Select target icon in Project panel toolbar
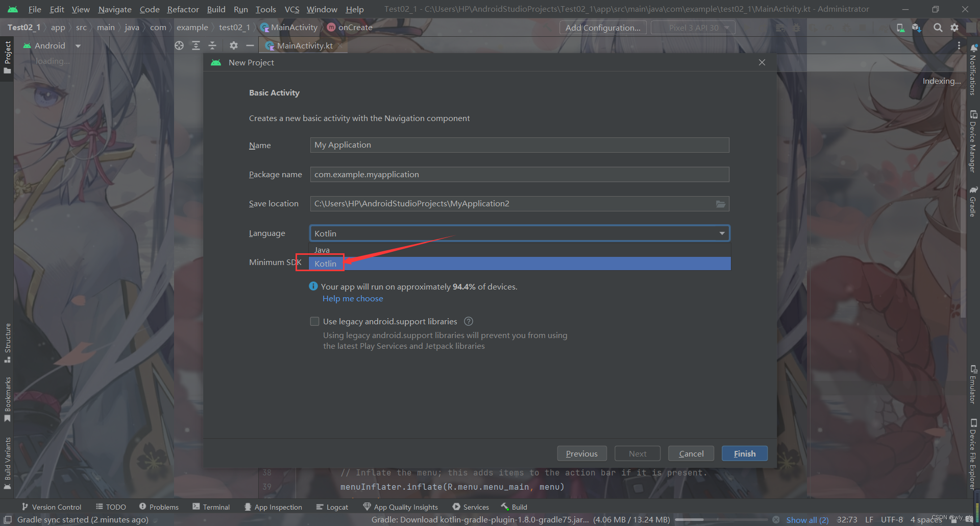This screenshot has height=526, width=980. tap(179, 46)
